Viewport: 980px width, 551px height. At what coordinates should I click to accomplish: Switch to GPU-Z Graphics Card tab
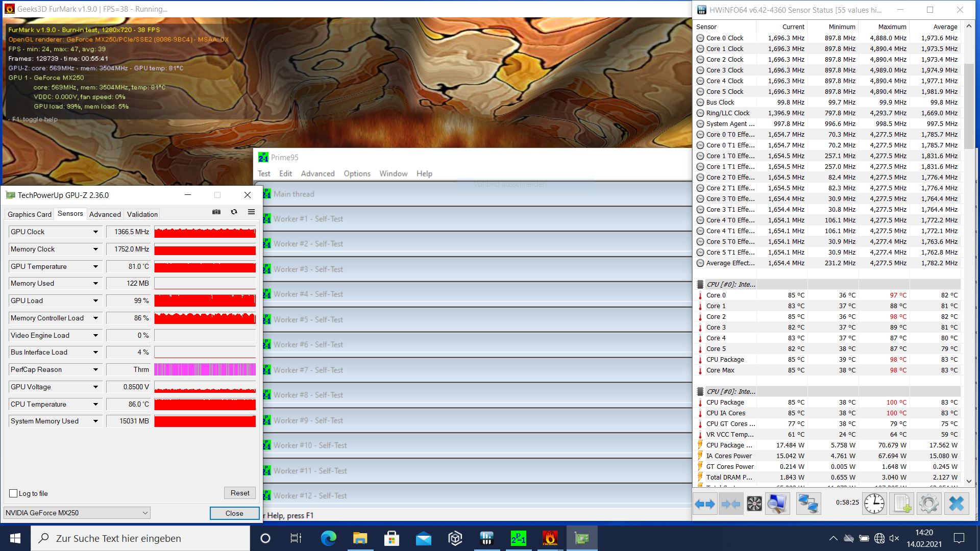[30, 214]
